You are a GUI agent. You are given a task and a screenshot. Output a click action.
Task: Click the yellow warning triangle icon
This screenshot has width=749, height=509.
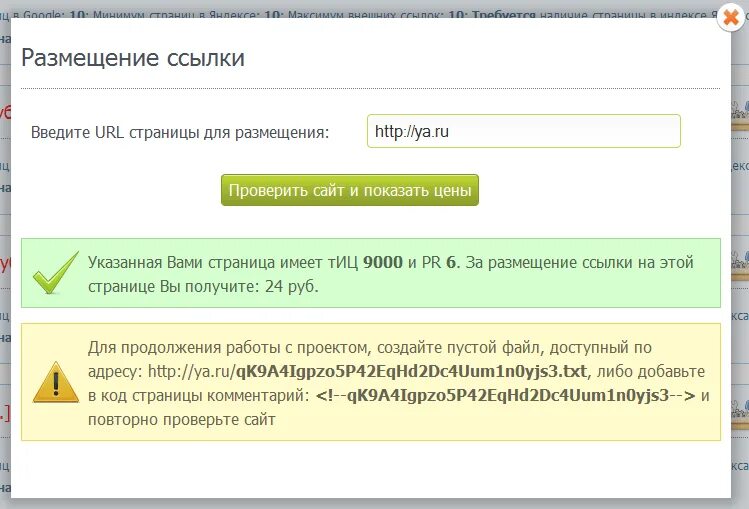pos(56,382)
